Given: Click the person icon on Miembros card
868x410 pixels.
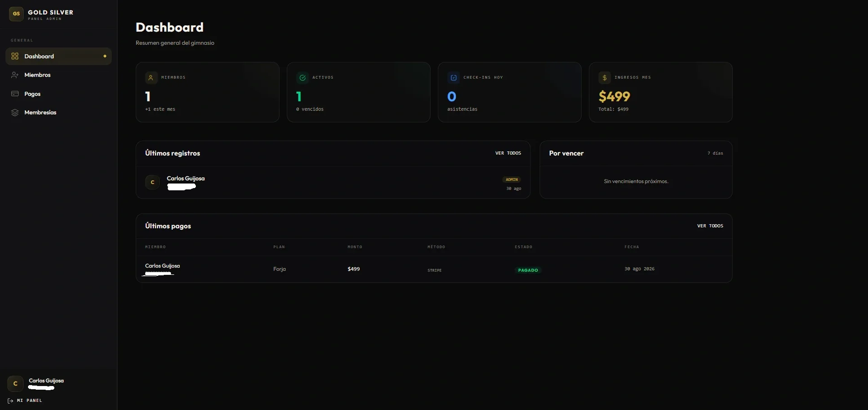Looking at the screenshot, I should click(151, 78).
